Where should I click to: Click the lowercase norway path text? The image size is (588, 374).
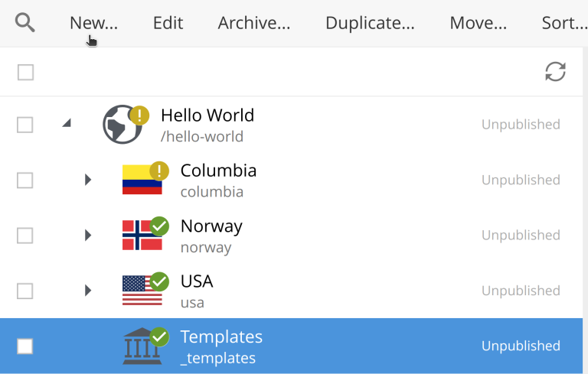(206, 247)
